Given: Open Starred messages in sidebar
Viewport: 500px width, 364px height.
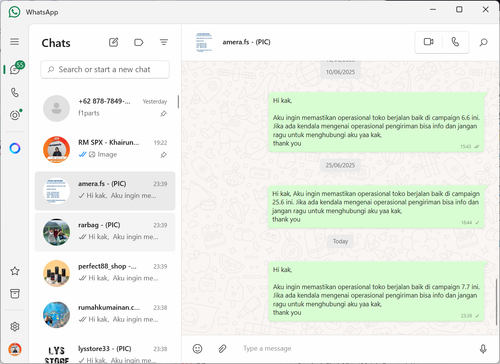Looking at the screenshot, I should pos(15,271).
